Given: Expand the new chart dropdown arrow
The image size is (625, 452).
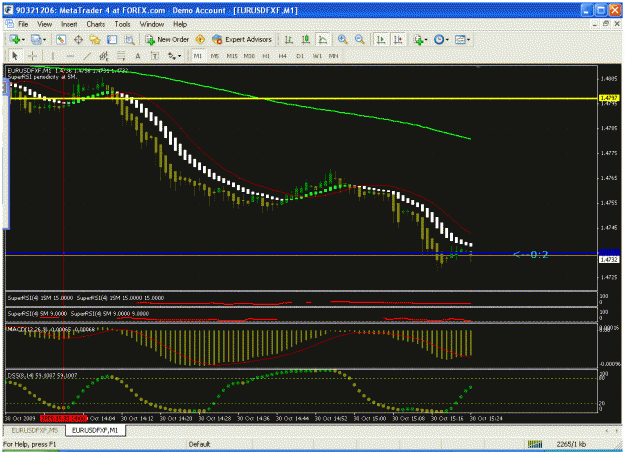Looking at the screenshot, I should 23,39.
